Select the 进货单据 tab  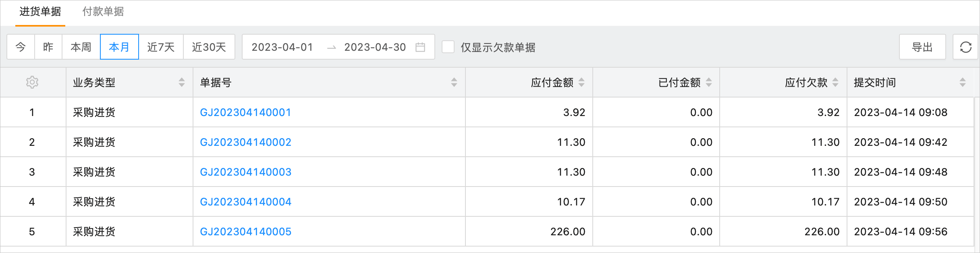tap(40, 12)
